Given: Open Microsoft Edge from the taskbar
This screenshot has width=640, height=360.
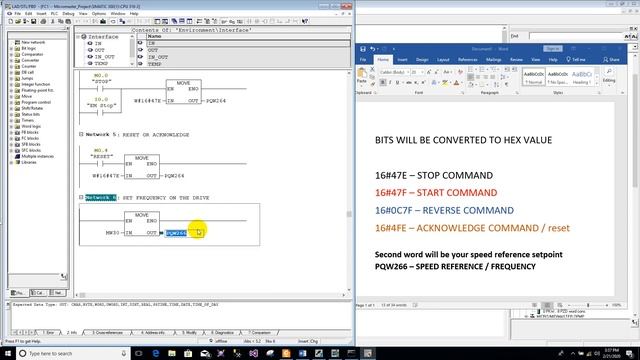Looking at the screenshot, I should pos(156,353).
